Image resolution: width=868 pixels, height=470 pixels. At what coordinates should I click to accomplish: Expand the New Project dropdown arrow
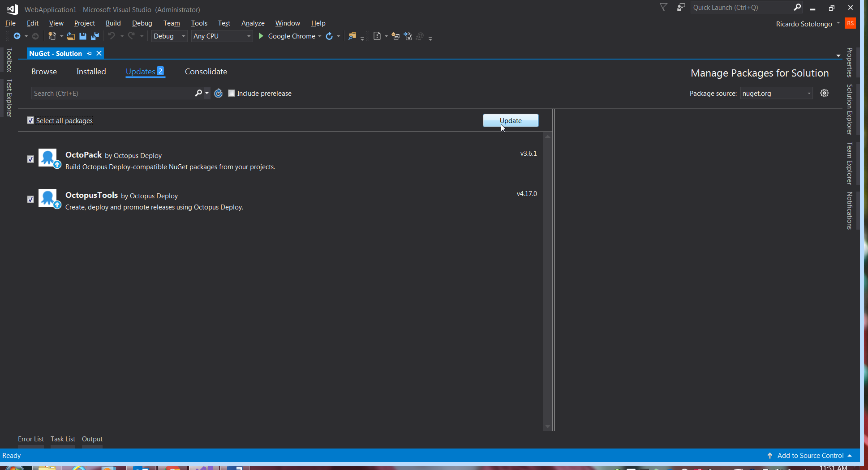tap(61, 36)
